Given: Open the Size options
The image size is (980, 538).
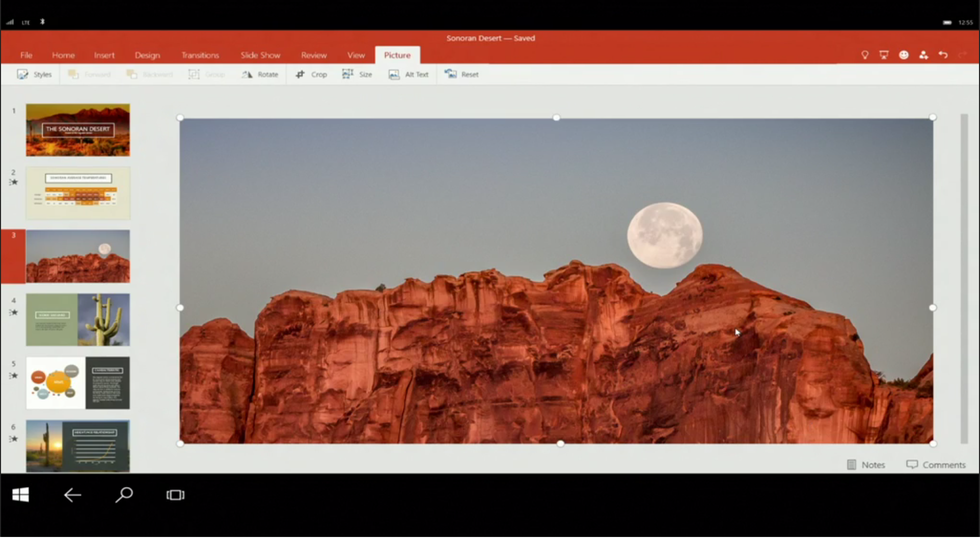Looking at the screenshot, I should coord(357,74).
